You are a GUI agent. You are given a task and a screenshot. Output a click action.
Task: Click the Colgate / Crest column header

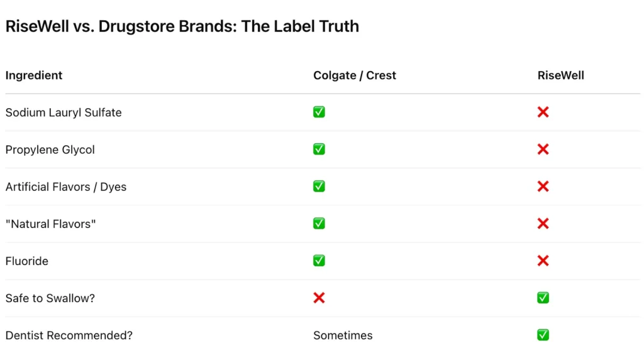pyautogui.click(x=355, y=75)
